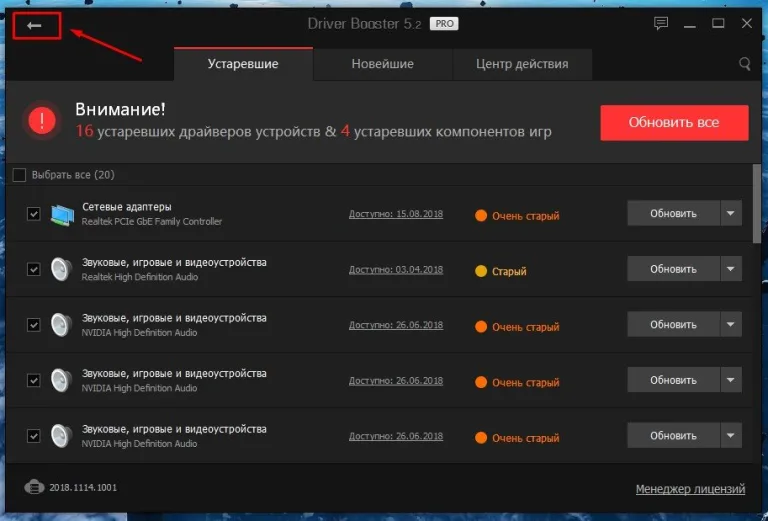Click the database version icon in footer
This screenshot has height=521, width=768.
[34, 487]
